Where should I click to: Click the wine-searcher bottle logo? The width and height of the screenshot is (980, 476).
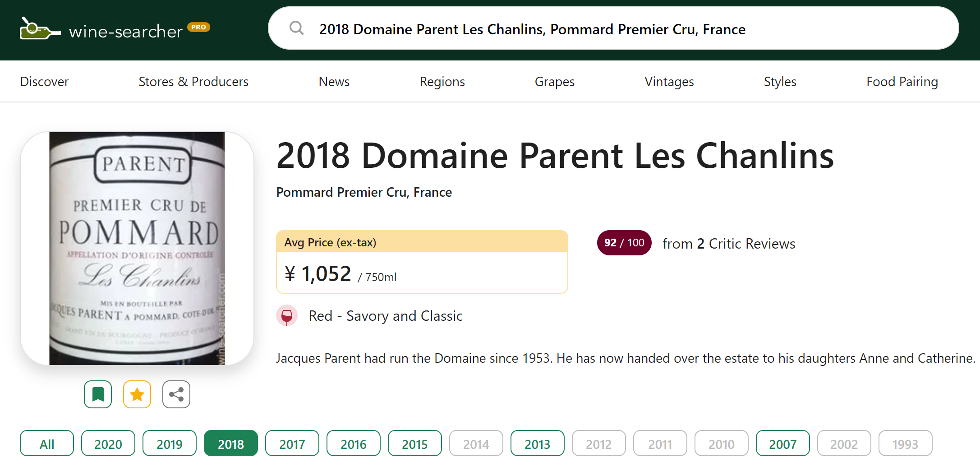pyautogui.click(x=40, y=29)
